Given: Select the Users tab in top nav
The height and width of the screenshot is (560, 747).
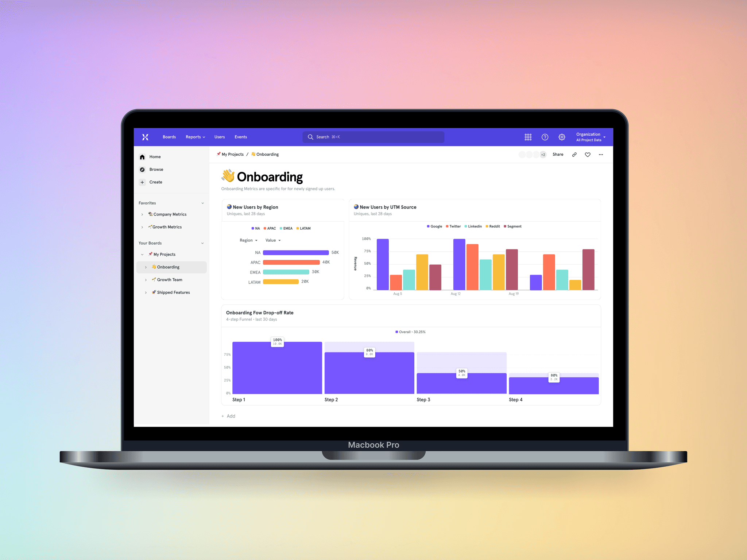Looking at the screenshot, I should 219,137.
